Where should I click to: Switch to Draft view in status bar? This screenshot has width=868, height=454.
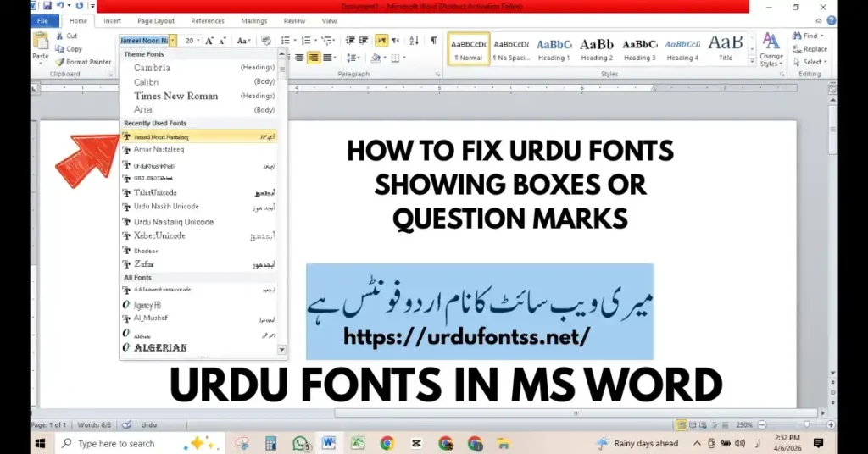[x=726, y=424]
